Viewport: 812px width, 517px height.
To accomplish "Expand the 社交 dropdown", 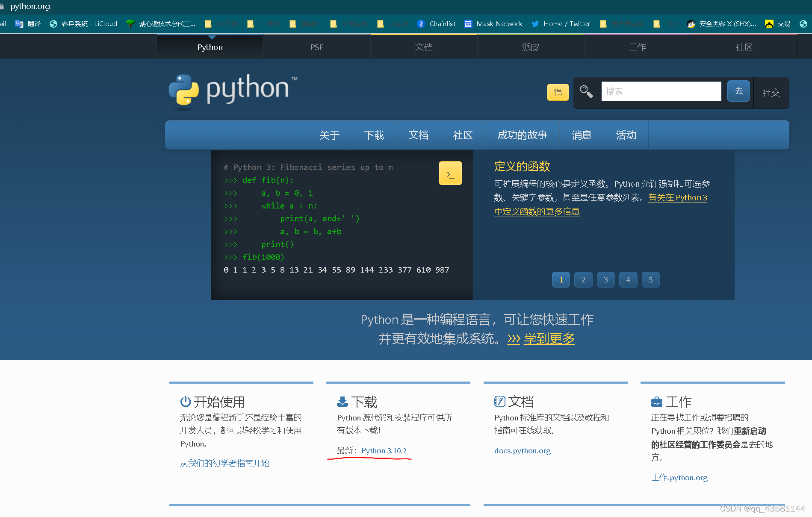I will pyautogui.click(x=771, y=92).
